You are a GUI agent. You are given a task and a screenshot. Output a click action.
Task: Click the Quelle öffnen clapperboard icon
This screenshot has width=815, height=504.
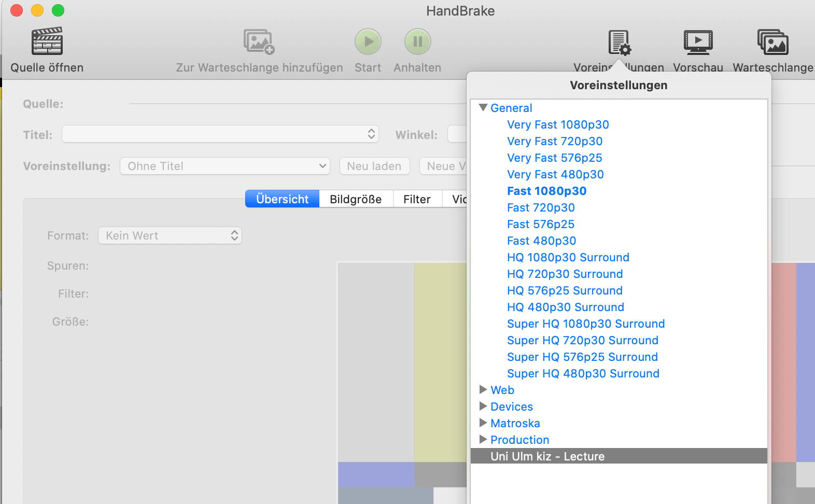pyautogui.click(x=47, y=41)
